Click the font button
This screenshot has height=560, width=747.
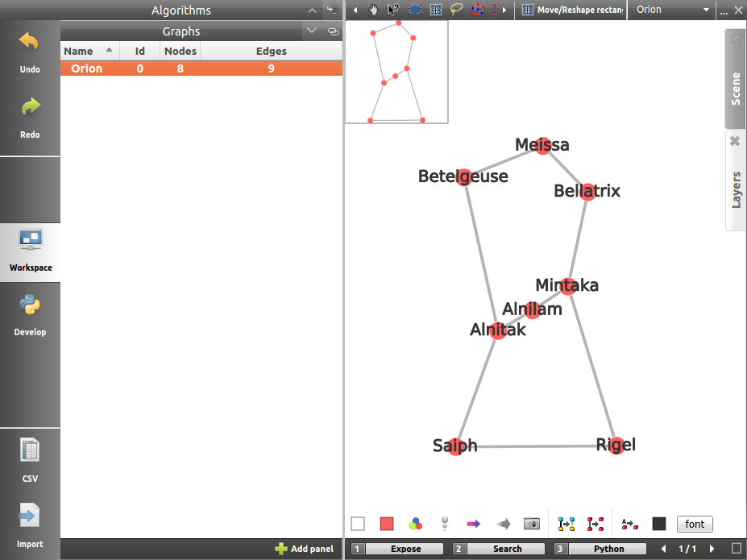coord(695,524)
